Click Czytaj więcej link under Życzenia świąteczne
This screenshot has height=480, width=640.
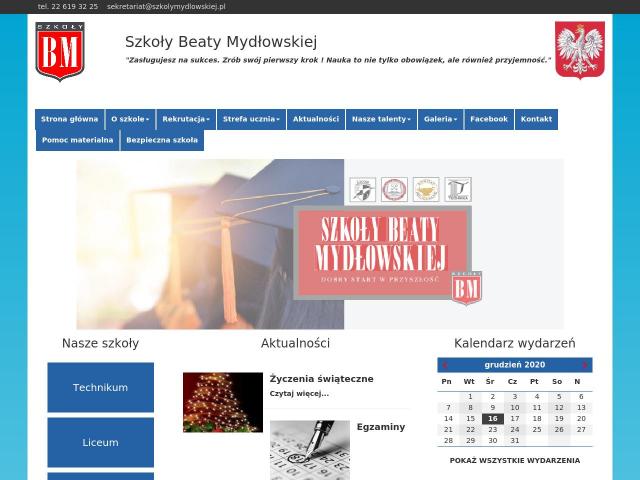(x=299, y=394)
